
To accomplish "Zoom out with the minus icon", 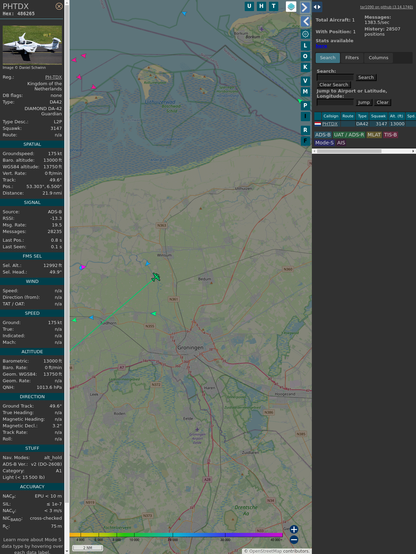I will (294, 540).
